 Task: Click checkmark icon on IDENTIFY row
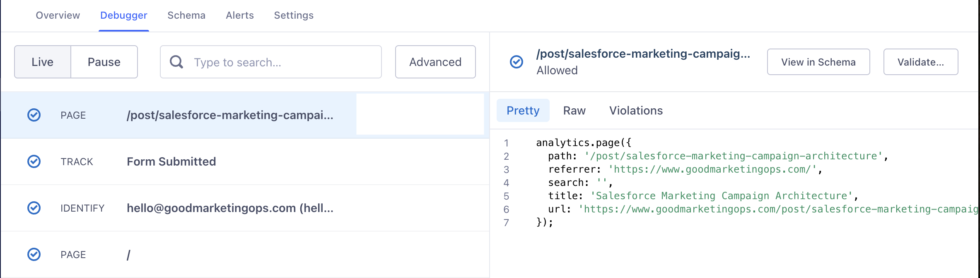[34, 208]
